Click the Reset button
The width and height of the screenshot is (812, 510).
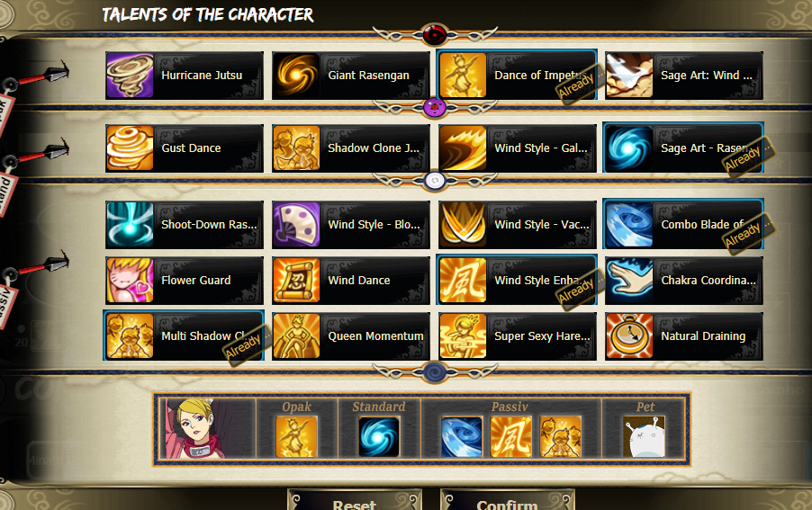[x=354, y=501]
